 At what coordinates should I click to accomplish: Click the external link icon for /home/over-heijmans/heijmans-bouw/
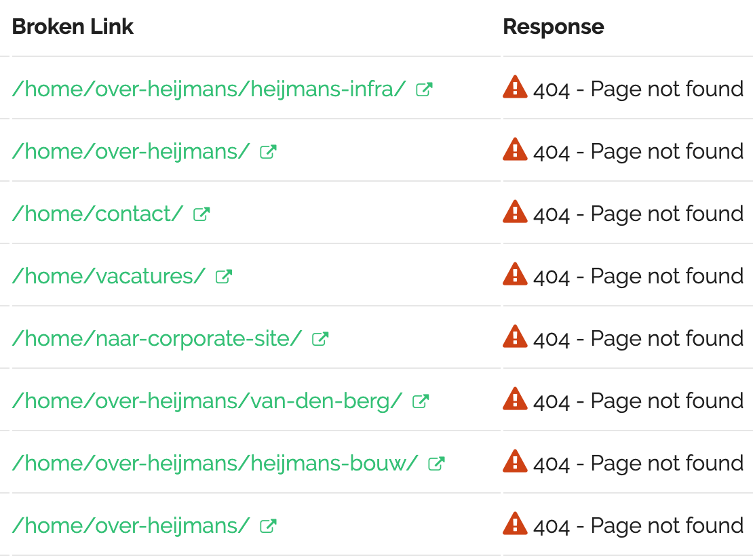[x=435, y=462]
